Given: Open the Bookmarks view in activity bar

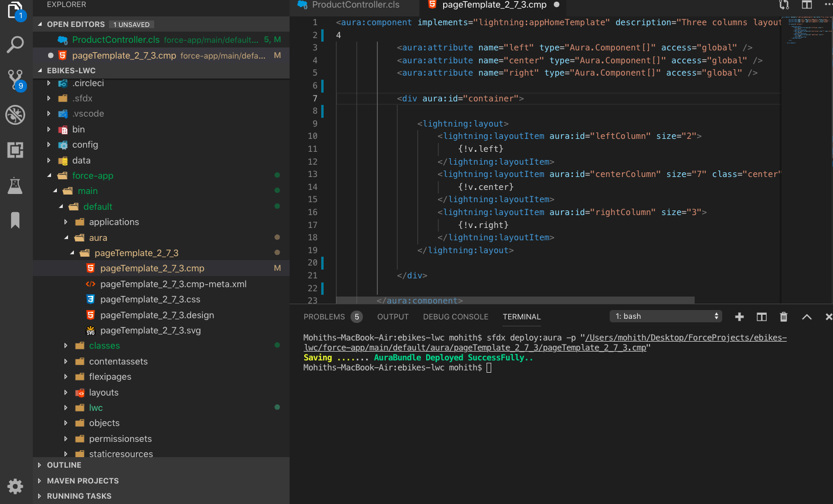Looking at the screenshot, I should 15,220.
